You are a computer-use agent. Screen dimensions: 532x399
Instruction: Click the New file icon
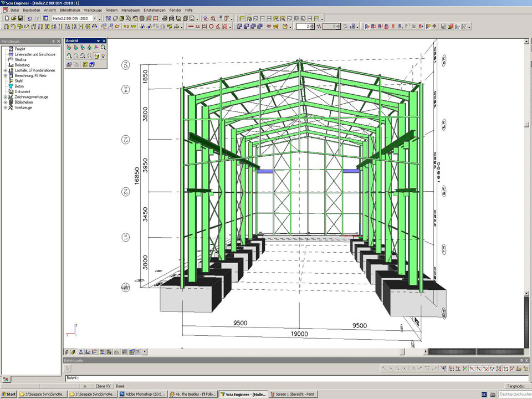(6, 18)
